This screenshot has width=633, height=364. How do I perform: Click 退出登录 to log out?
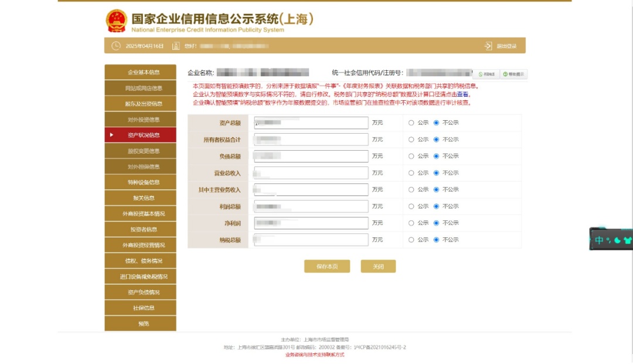click(506, 46)
